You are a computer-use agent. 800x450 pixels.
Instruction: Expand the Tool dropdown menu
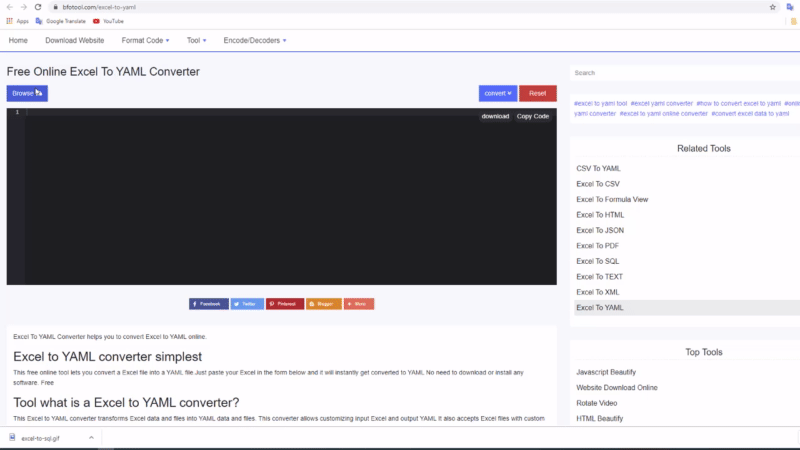pos(196,41)
